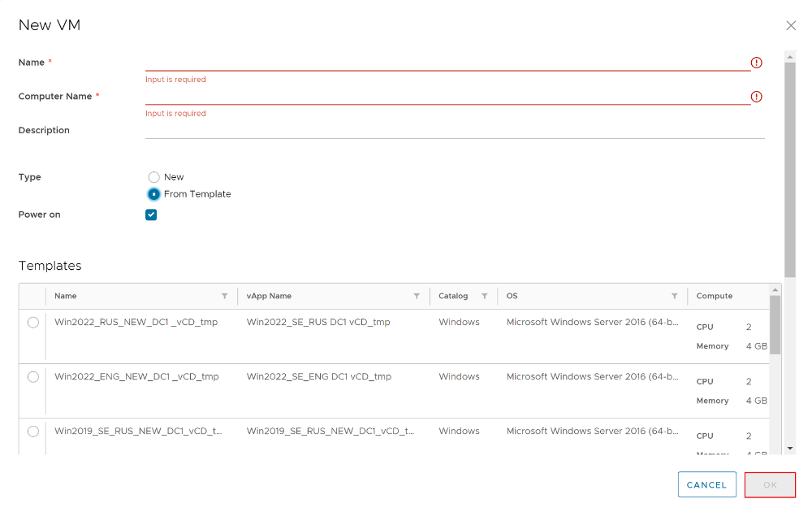Close the New VM dialog
This screenshot has width=812, height=512.
790,25
